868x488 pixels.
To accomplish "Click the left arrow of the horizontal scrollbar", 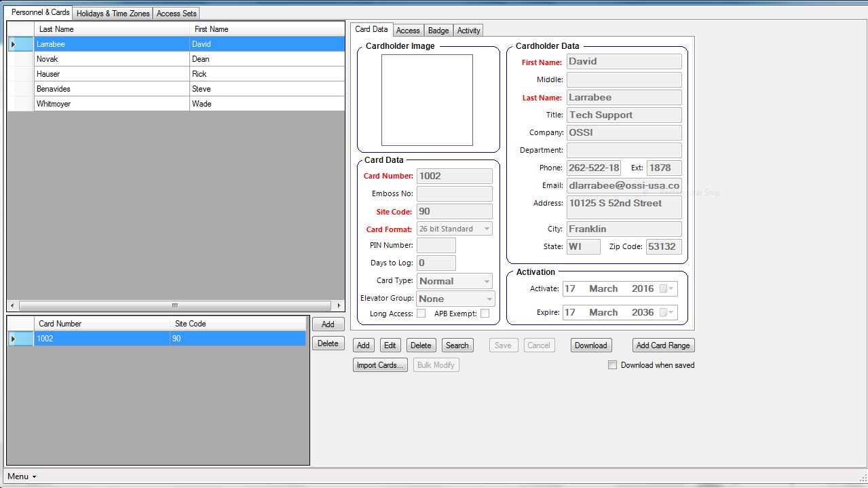I will tap(11, 306).
